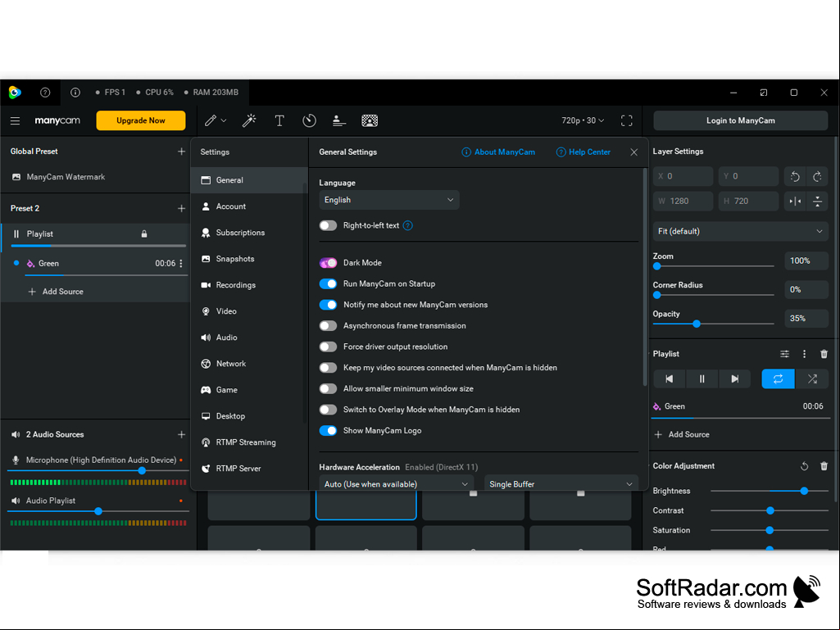Image resolution: width=840 pixels, height=630 pixels.
Task: Add Source under Preset 2 Playlist
Action: [56, 292]
